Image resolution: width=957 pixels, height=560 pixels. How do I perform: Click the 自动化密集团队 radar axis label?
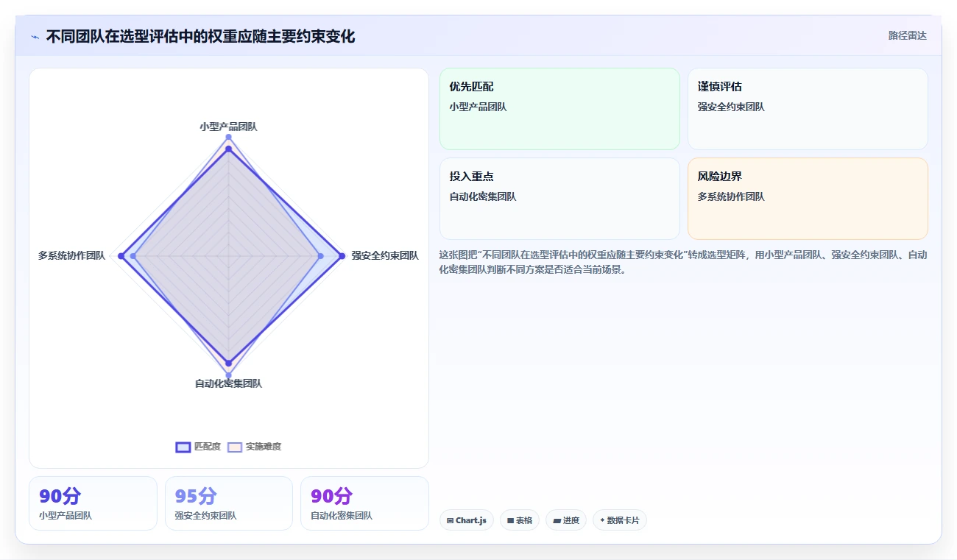click(x=228, y=383)
